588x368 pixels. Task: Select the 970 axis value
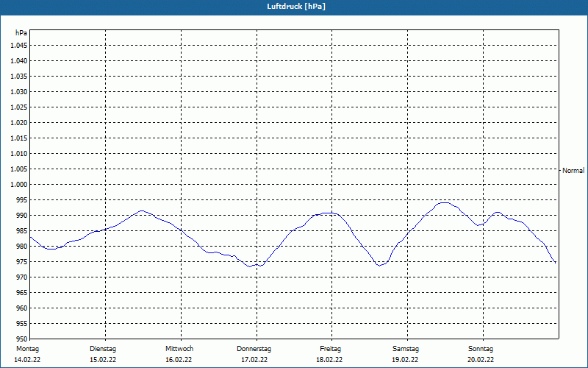pos(22,277)
